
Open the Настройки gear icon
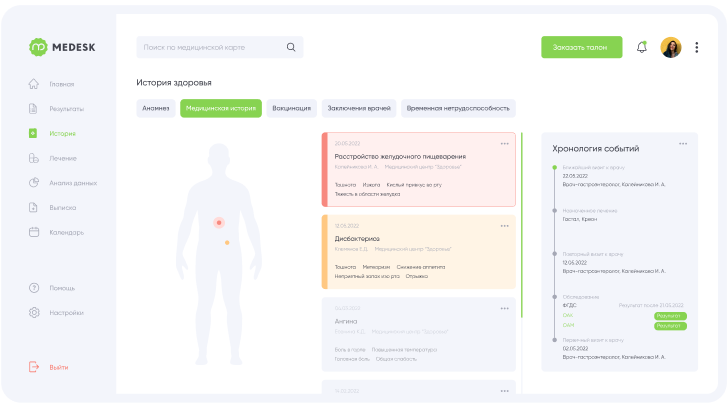[x=34, y=313]
